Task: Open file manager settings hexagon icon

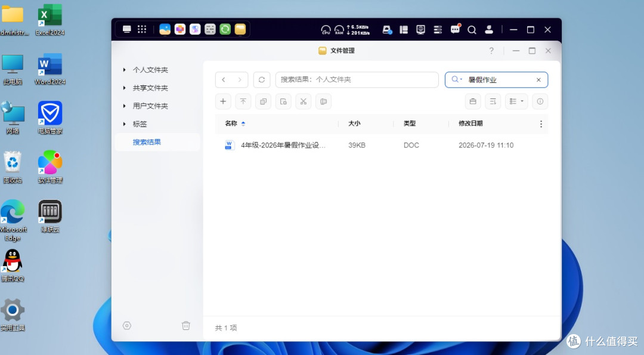Action: 127,326
